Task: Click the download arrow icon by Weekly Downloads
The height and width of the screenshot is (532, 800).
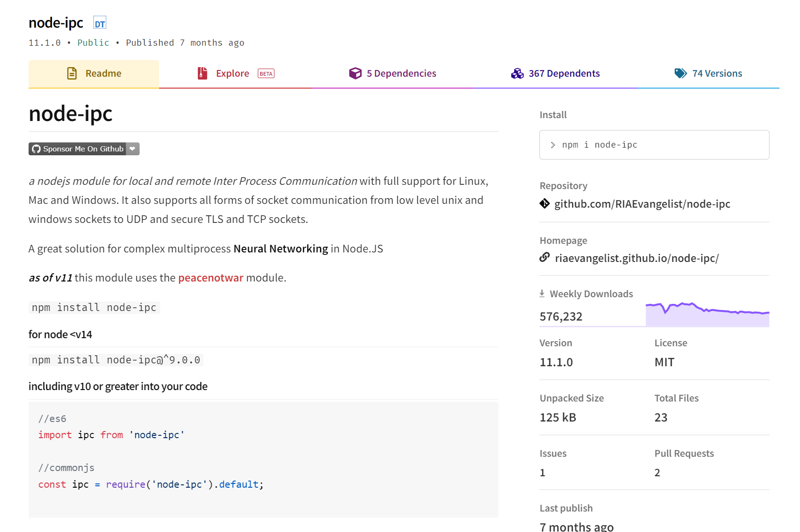Action: coord(542,294)
